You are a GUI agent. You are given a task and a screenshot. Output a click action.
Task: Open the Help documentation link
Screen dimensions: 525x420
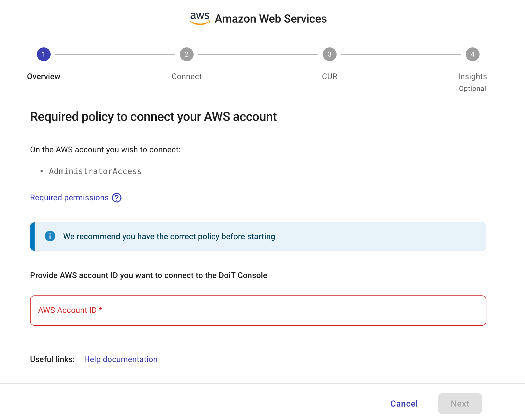[120, 359]
